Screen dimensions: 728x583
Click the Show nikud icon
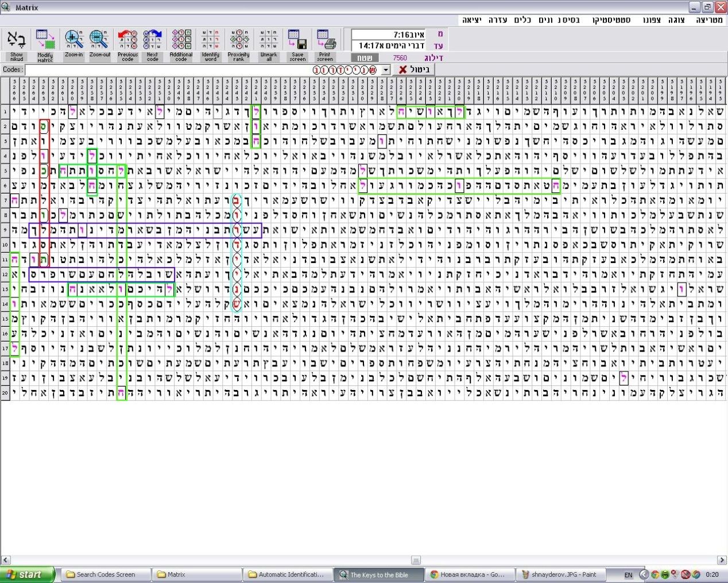(16, 40)
